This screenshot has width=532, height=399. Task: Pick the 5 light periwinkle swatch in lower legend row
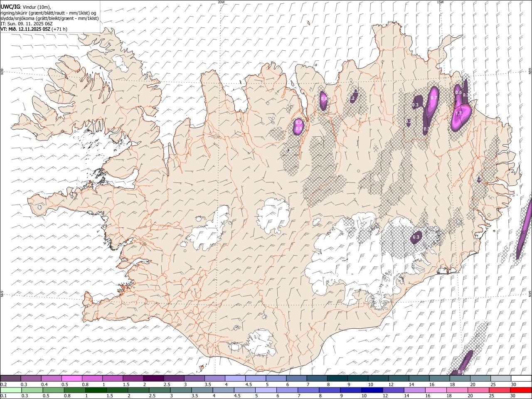[x=266, y=390]
